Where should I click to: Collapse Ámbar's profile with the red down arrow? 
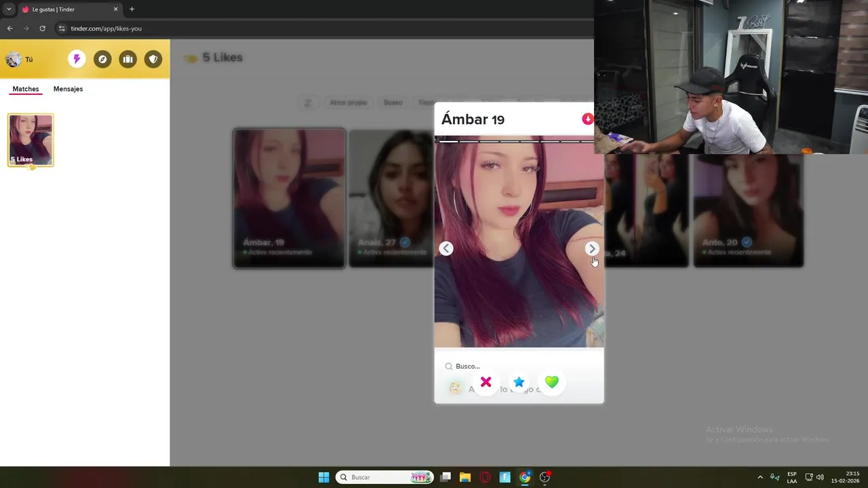point(587,119)
